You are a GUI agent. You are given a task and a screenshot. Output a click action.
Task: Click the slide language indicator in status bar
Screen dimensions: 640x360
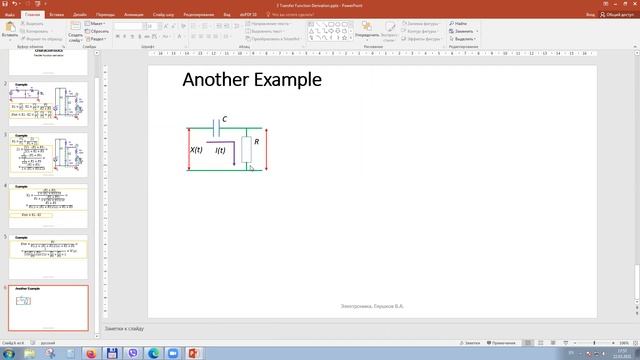pyautogui.click(x=48, y=343)
